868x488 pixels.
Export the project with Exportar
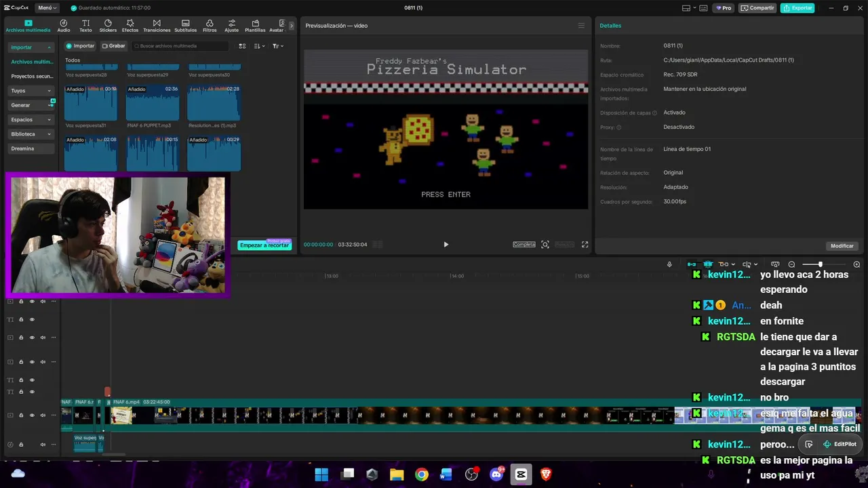(797, 8)
